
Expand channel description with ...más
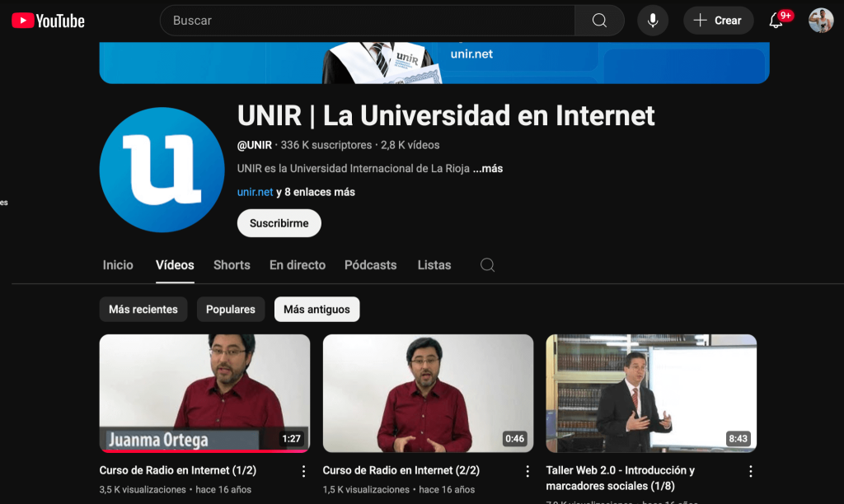(x=488, y=168)
